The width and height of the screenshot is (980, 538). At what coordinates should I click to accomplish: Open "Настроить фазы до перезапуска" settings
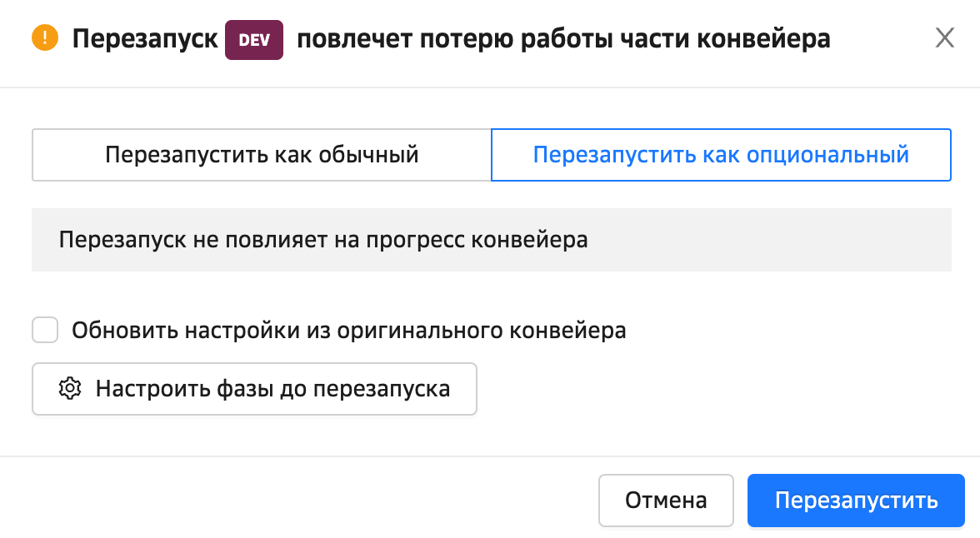[254, 389]
